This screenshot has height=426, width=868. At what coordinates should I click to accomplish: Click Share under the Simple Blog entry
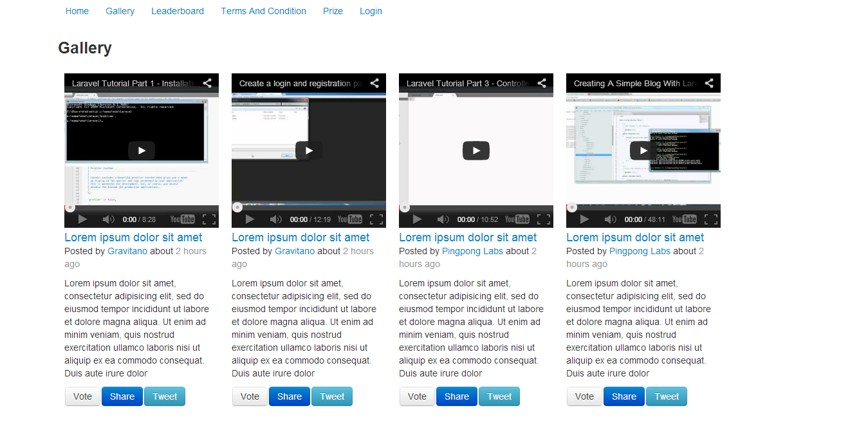click(624, 396)
